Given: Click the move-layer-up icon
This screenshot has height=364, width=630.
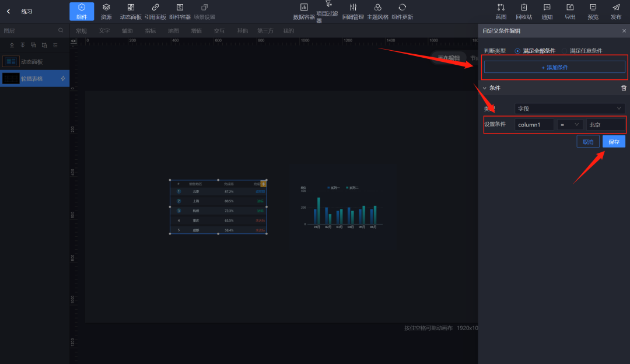Looking at the screenshot, I should [33, 45].
